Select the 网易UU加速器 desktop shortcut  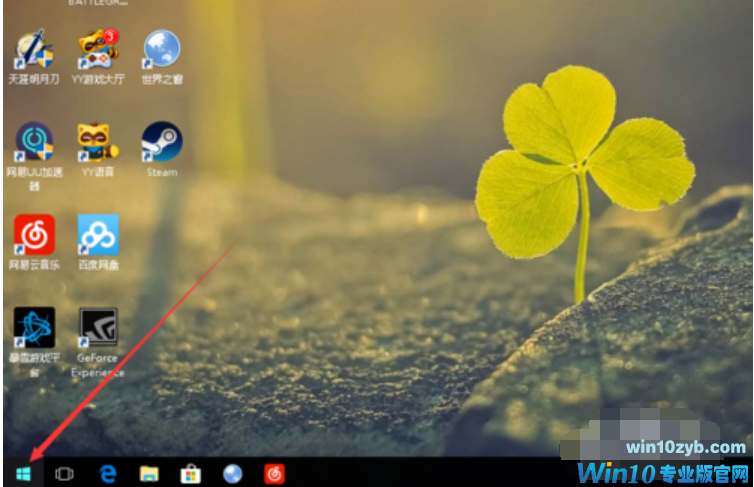point(34,144)
